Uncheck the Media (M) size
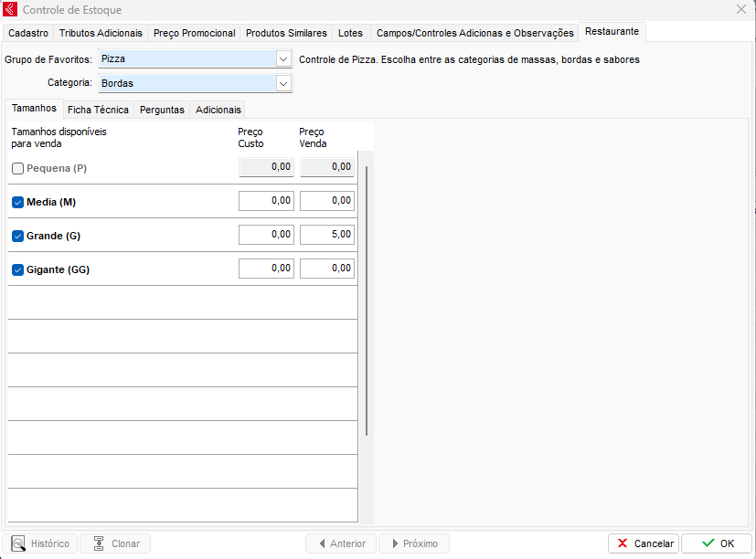Viewport: 756px width, 559px height. (x=17, y=202)
